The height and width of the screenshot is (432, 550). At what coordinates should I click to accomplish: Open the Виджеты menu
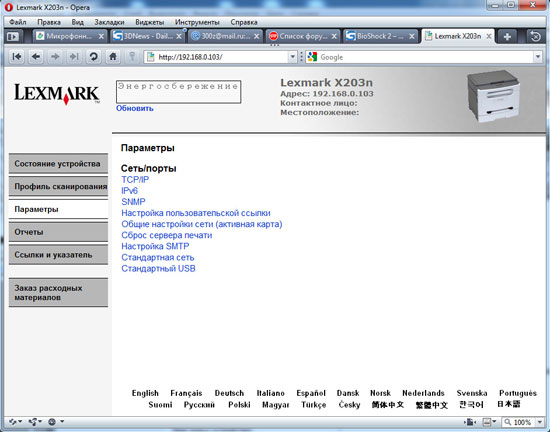tap(150, 22)
